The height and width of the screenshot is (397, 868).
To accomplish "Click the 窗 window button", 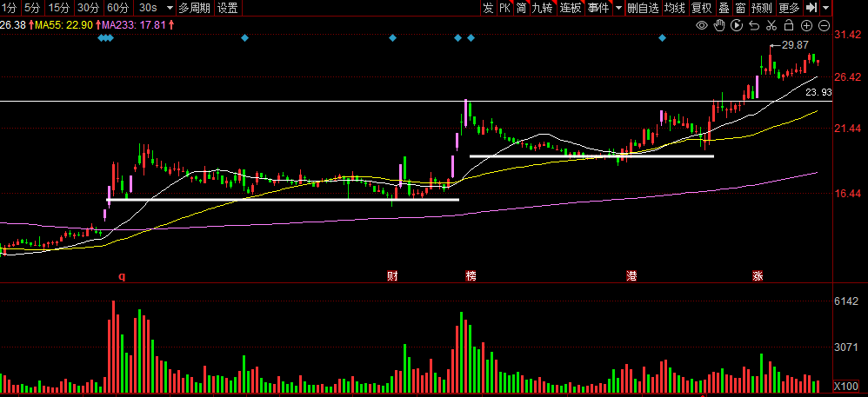I will (x=740, y=8).
